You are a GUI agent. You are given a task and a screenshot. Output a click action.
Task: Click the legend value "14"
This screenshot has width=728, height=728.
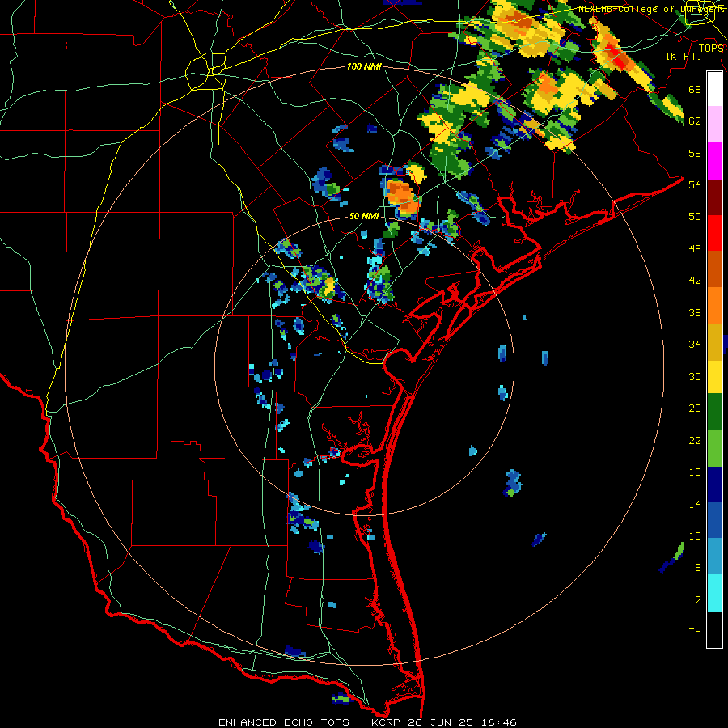pos(695,504)
